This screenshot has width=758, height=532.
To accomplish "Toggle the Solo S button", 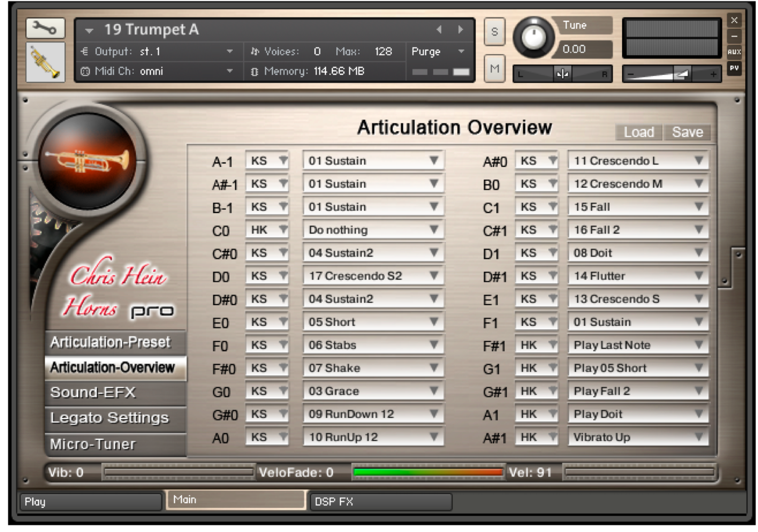I will (x=494, y=32).
